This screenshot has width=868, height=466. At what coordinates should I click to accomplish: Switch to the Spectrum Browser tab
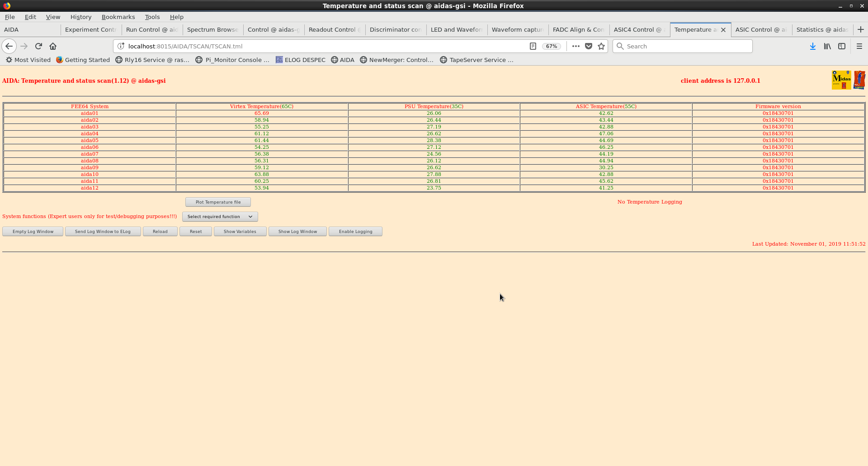point(212,29)
